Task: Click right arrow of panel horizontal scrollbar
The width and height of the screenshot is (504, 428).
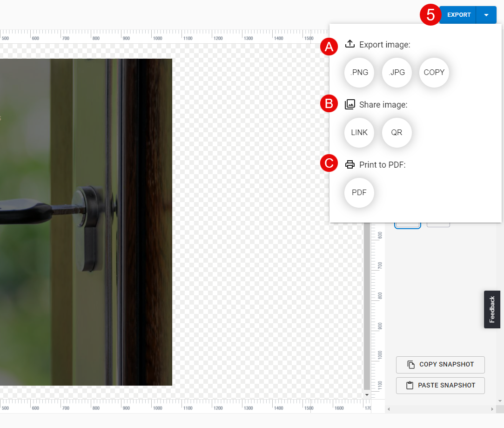Action: click(x=492, y=409)
